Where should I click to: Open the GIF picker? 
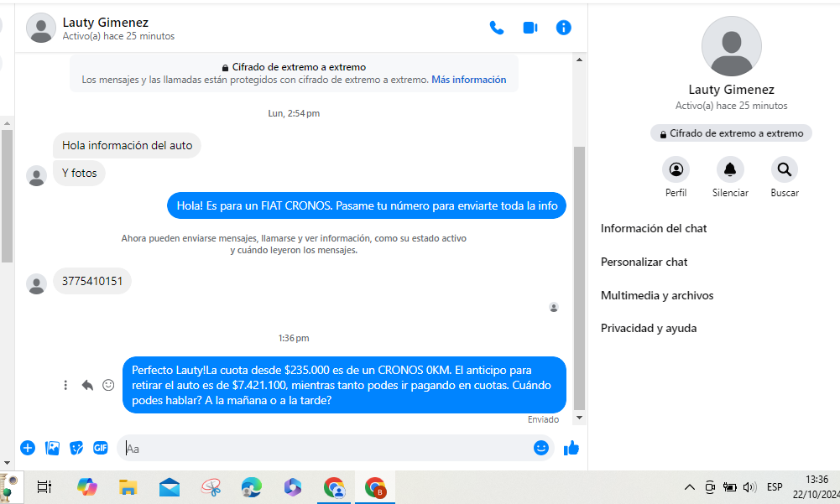101,448
